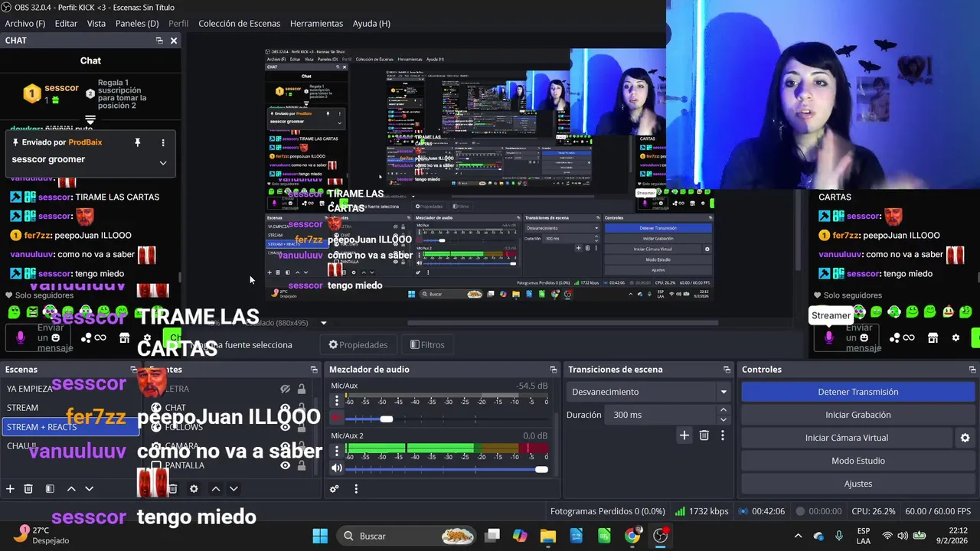Open the Ayuda menu
Viewport: 980px width, 551px height.
click(x=371, y=24)
